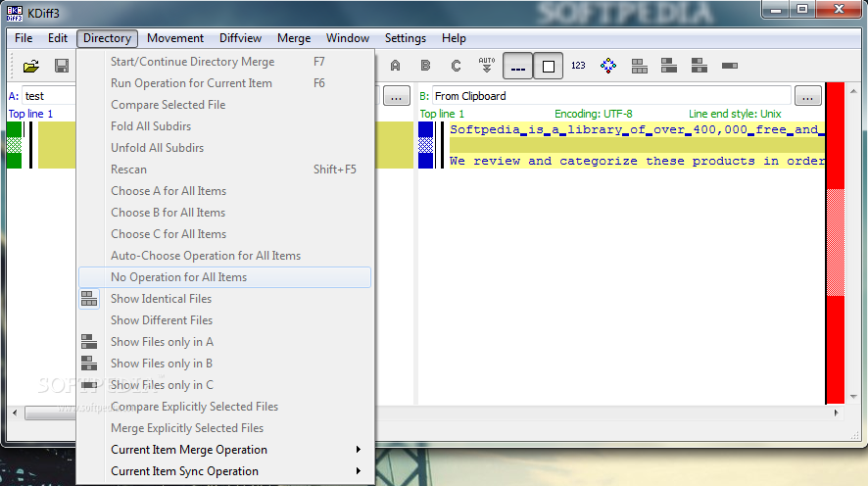Click the Save floppy disk icon
This screenshot has height=486, width=868.
pos(62,66)
